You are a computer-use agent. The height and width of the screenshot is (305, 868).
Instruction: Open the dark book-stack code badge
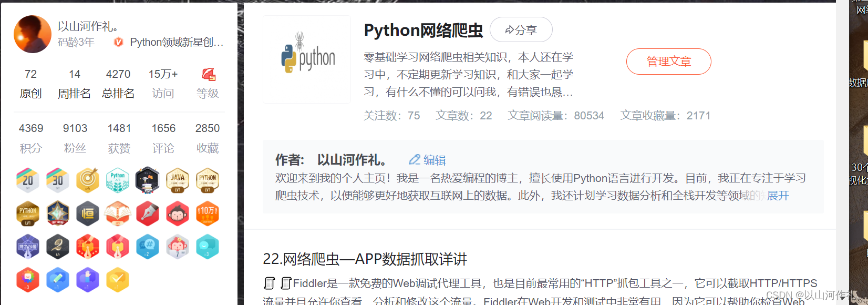(x=148, y=180)
